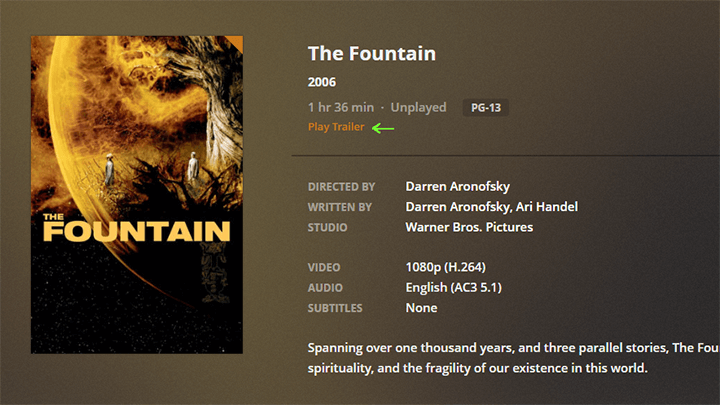Select the 1080p (H.264) video value
The width and height of the screenshot is (720, 405).
[x=445, y=267]
